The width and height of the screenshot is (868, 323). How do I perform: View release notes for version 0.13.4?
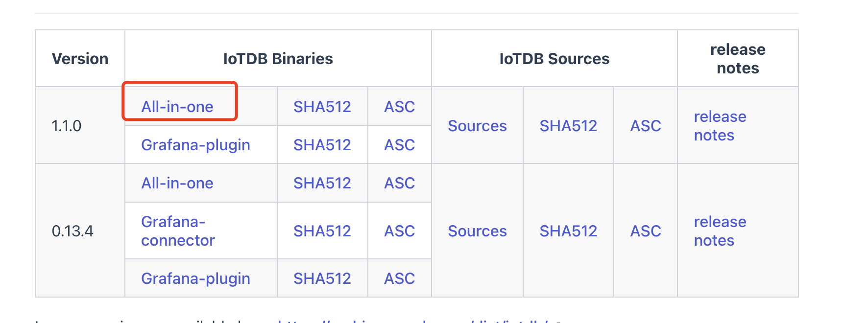coord(720,231)
